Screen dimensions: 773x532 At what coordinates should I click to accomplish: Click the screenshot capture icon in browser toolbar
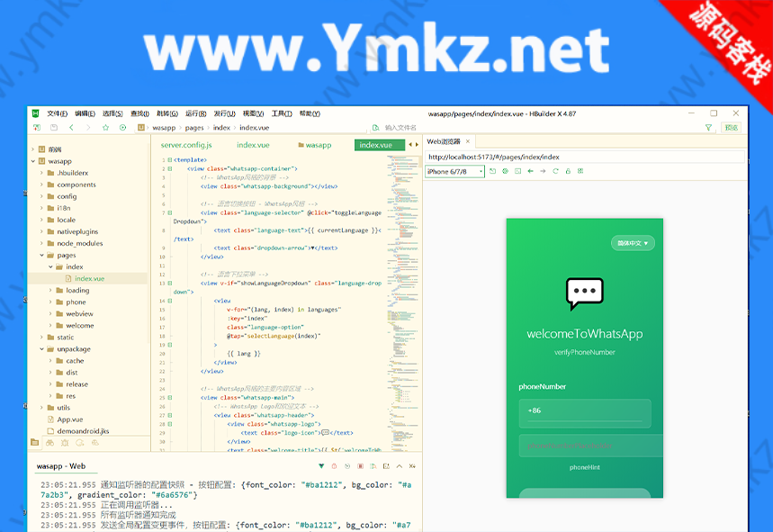[517, 170]
